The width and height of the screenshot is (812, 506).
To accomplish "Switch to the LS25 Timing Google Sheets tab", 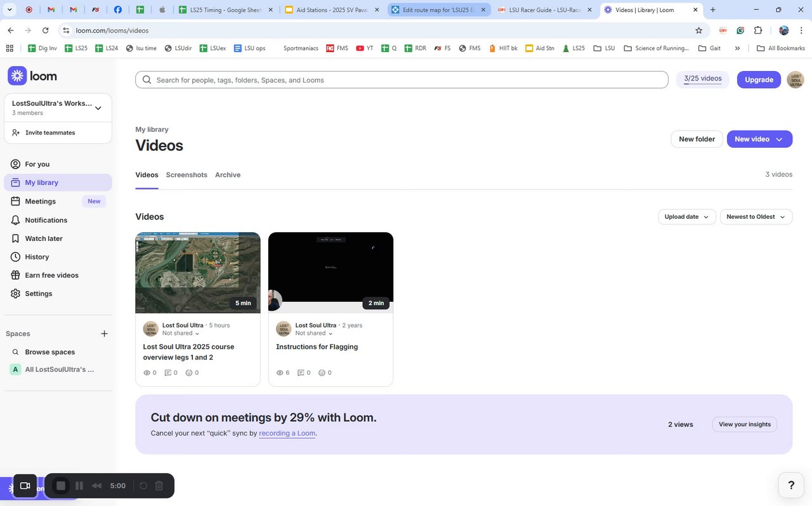I will click(x=226, y=10).
